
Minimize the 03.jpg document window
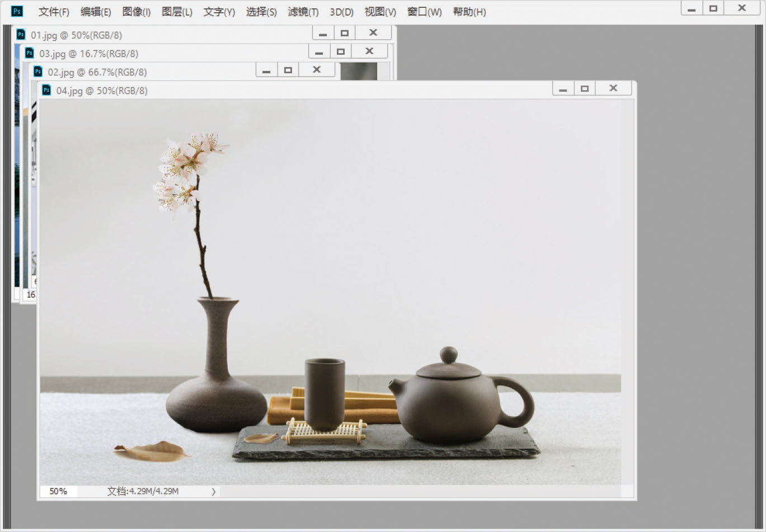[x=319, y=51]
